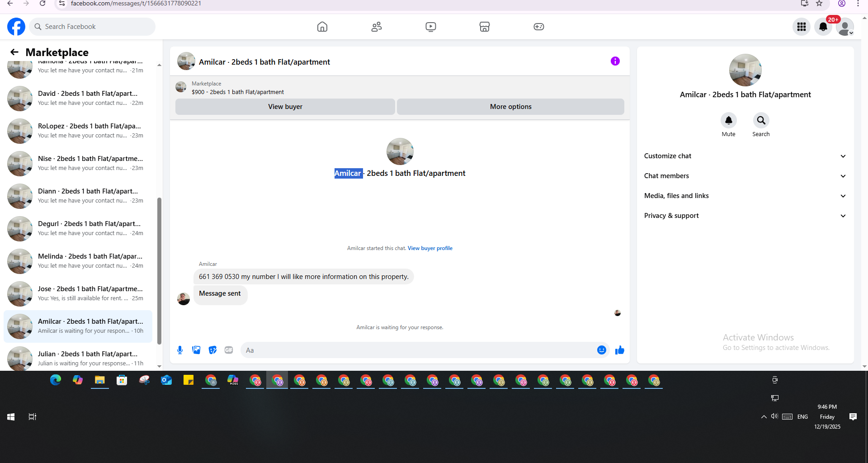Click the $900 listing info in the Marketplace banner
Viewport: 868px width, 463px height.
pyautogui.click(x=238, y=92)
